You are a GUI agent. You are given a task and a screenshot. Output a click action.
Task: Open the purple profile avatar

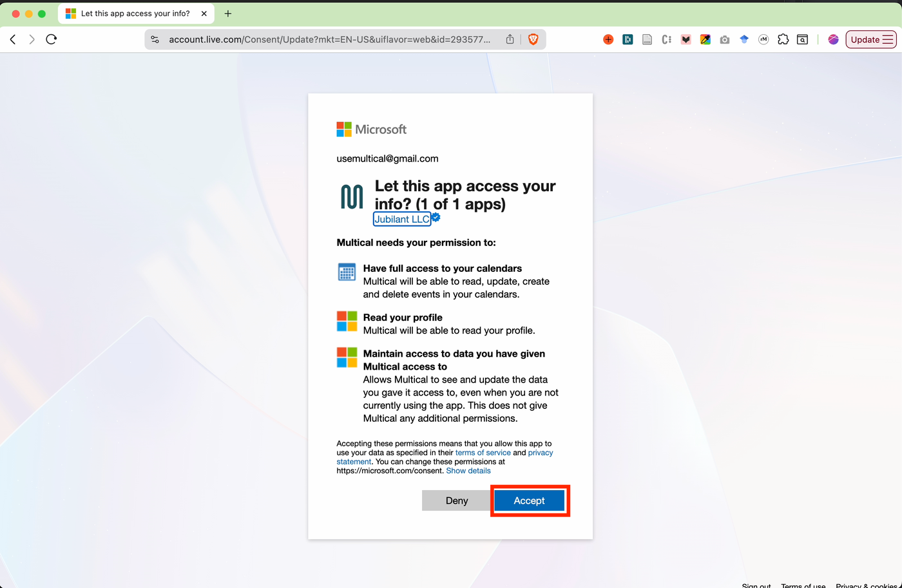pos(833,39)
